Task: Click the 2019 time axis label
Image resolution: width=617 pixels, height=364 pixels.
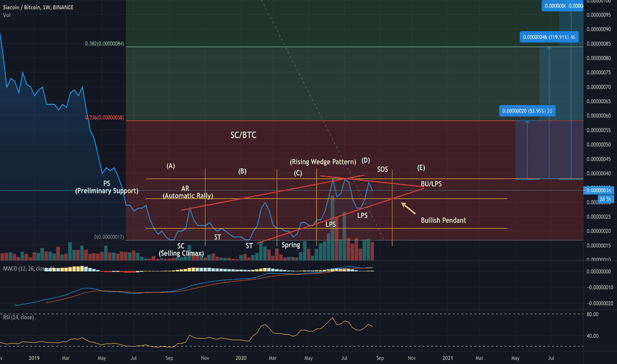Action: coord(34,358)
